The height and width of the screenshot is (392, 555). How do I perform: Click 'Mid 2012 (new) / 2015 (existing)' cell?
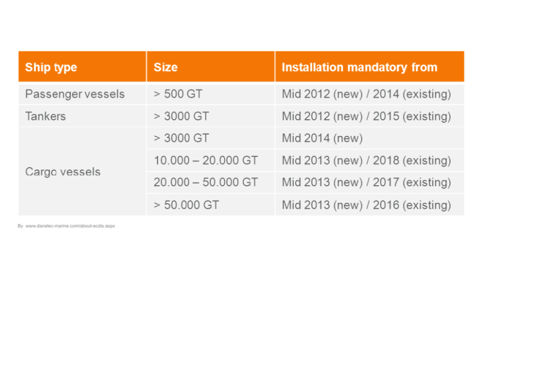[366, 116]
